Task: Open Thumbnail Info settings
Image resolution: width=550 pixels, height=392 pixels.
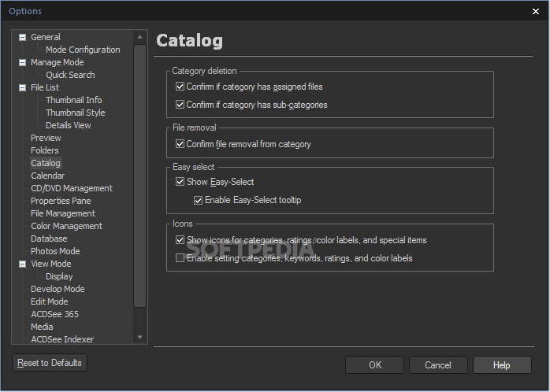Action: click(73, 100)
